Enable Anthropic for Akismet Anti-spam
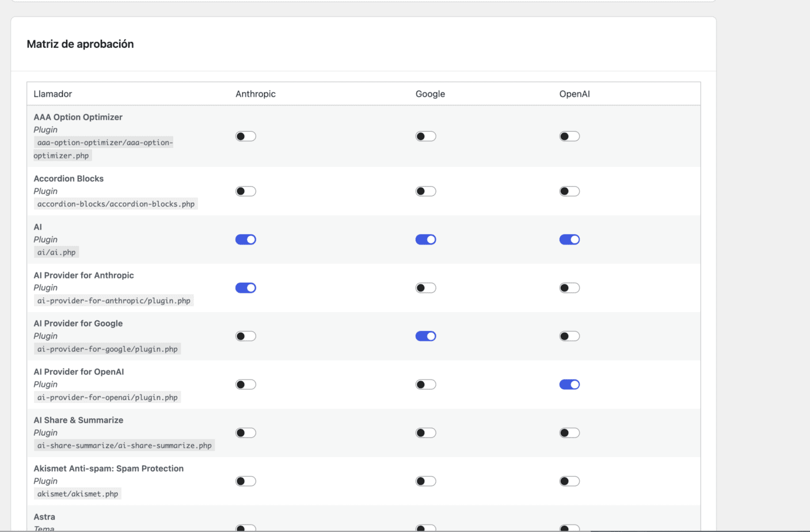This screenshot has height=532, width=810. [246, 481]
